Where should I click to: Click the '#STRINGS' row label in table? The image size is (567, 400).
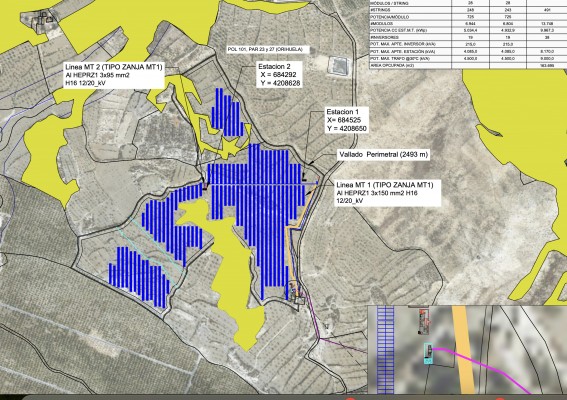point(380,10)
